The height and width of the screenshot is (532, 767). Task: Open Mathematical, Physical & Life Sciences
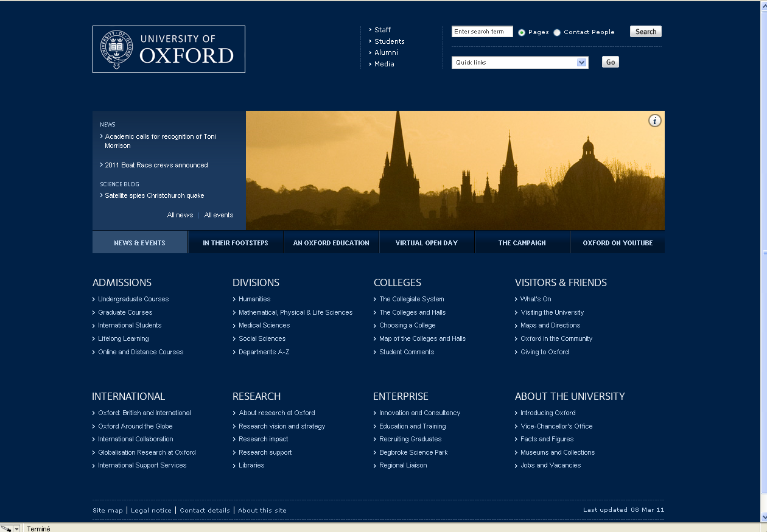point(296,312)
